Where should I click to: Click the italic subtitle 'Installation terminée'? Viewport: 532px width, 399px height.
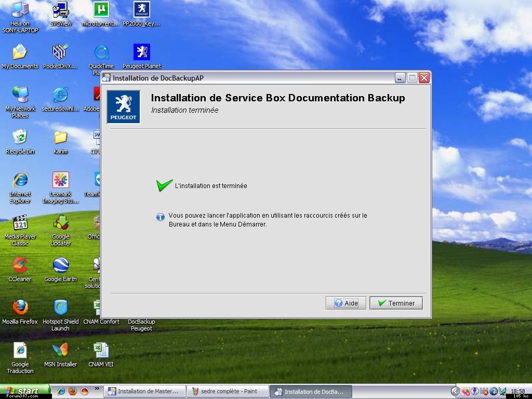coord(184,110)
